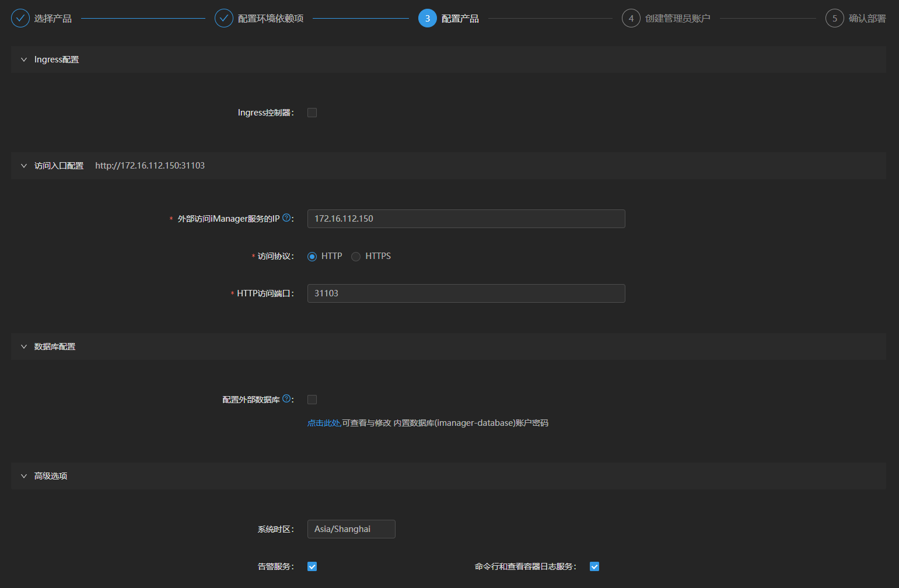Go to the 配置产品 step label

click(461, 18)
